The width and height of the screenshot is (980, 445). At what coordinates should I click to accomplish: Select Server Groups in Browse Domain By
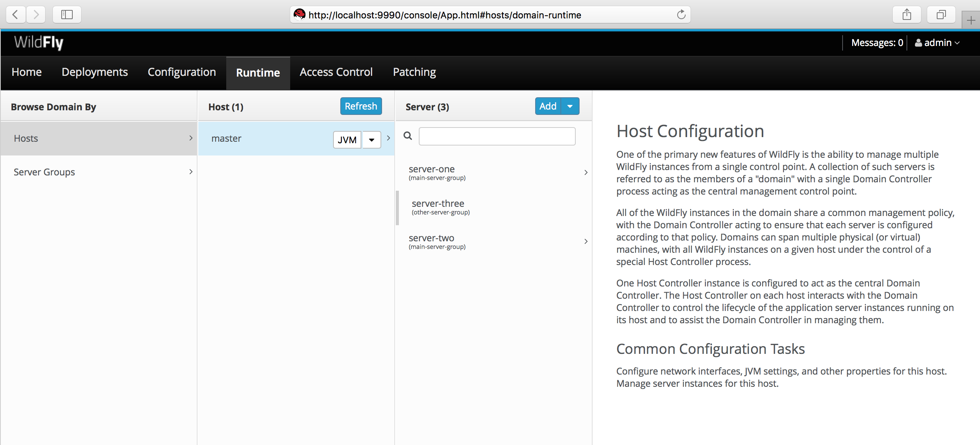pyautogui.click(x=99, y=172)
